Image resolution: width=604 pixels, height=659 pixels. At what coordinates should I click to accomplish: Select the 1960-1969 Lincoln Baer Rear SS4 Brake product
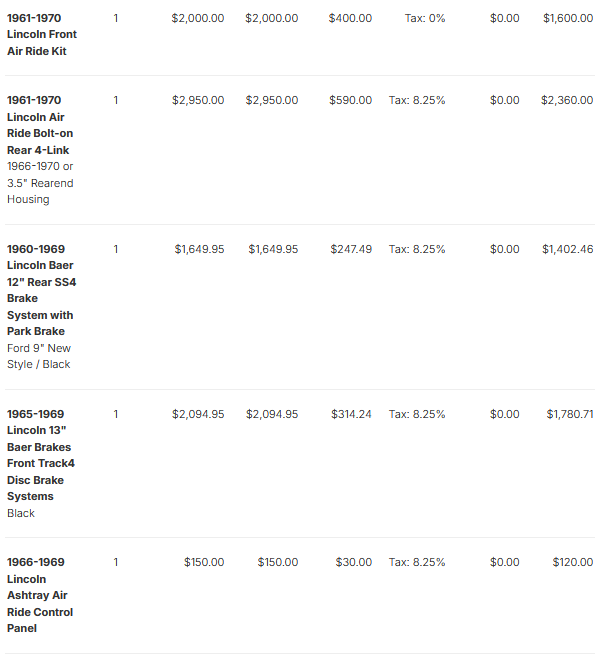(x=41, y=290)
